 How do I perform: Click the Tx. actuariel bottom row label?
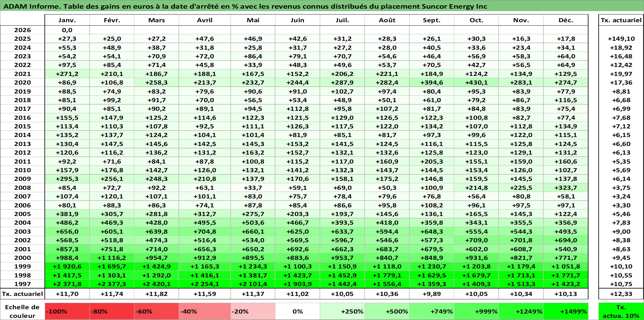pos(23,294)
